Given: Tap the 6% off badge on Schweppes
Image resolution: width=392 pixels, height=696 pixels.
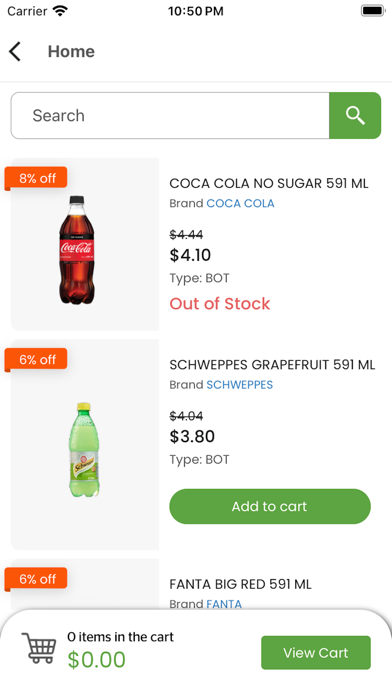Looking at the screenshot, I should (36, 360).
